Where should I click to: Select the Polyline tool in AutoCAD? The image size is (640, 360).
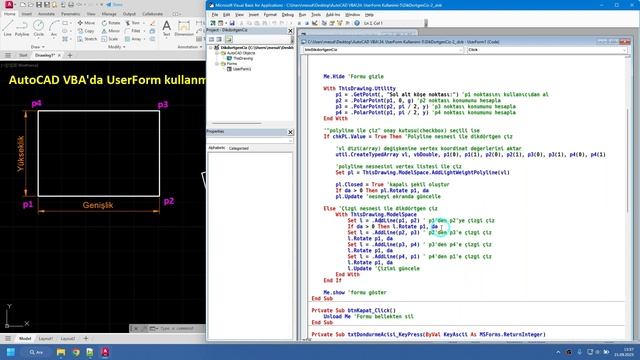pos(22,28)
